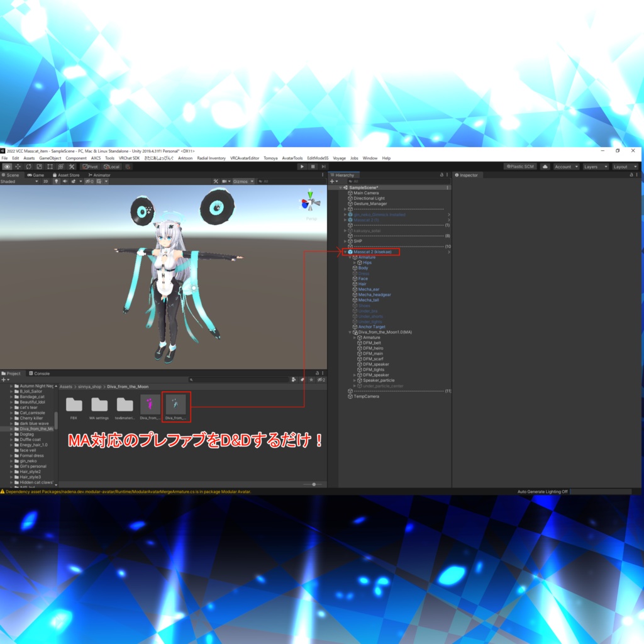This screenshot has width=644, height=644.
Task: Switch to the Console tab
Action: (x=40, y=374)
